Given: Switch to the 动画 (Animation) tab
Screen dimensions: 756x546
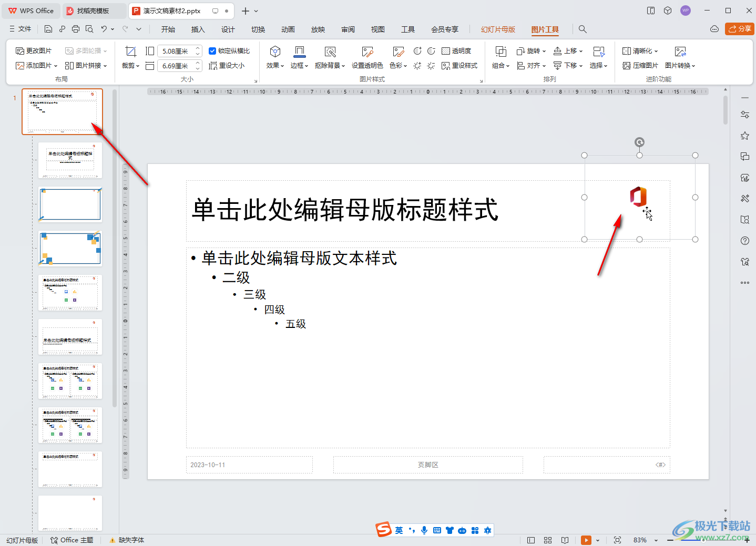Looking at the screenshot, I should point(288,29).
